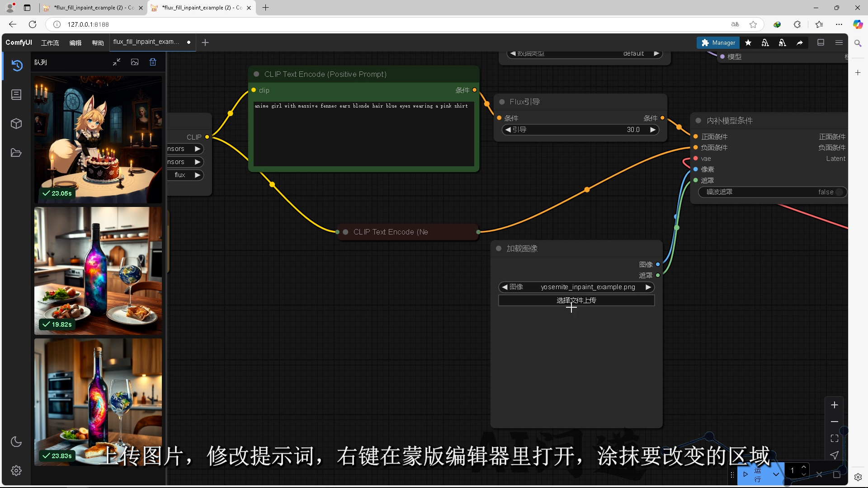Expand the run button dropdown chevron

pos(776,474)
